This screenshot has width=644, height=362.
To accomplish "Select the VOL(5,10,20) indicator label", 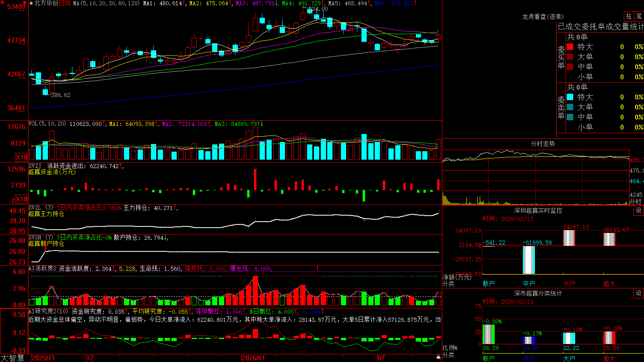I will (x=47, y=123).
